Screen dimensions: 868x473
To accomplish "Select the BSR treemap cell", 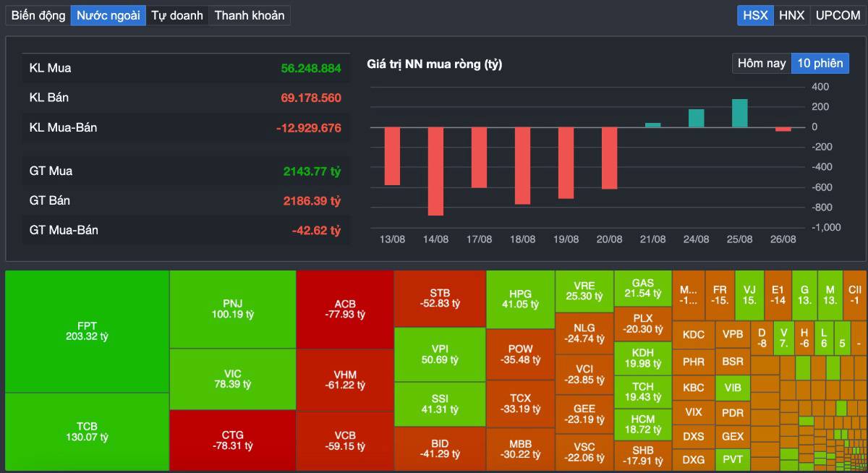I will [x=733, y=362].
